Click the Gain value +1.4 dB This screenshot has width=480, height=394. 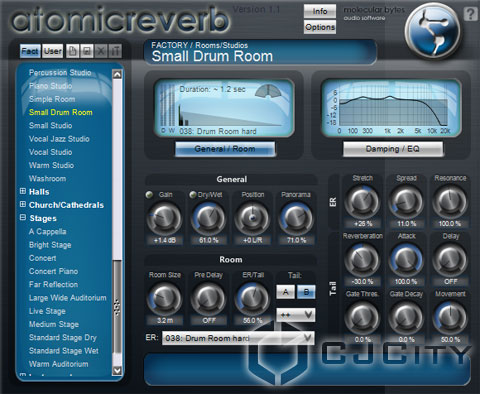pos(165,240)
